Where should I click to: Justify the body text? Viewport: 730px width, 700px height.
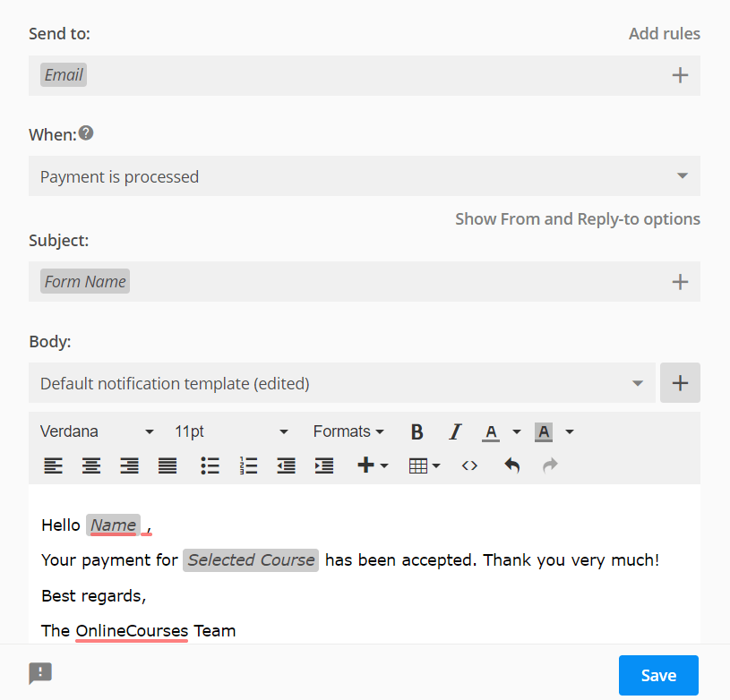[x=167, y=465]
